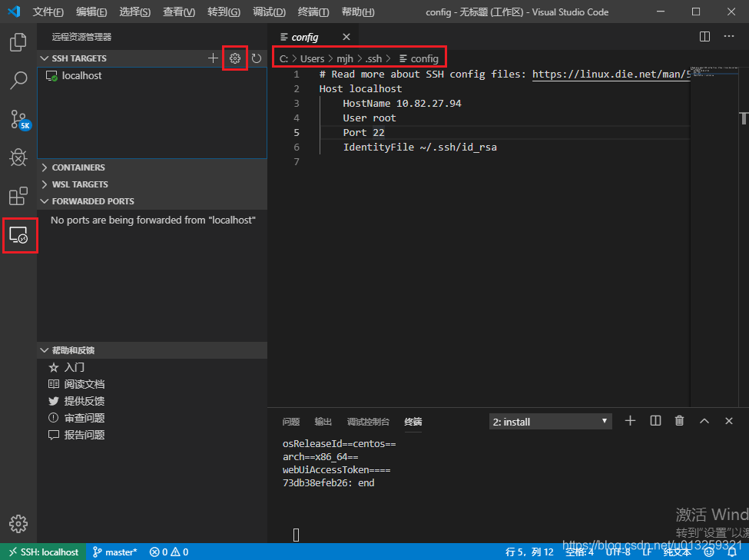Click the 纯文本 language mode indicator
The image size is (749, 560).
[x=678, y=552]
